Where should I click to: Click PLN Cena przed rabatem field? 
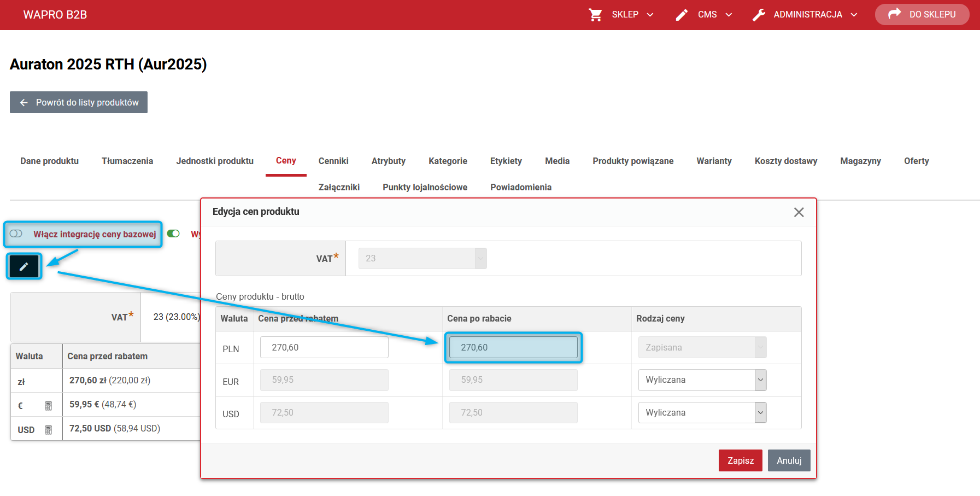coord(324,347)
